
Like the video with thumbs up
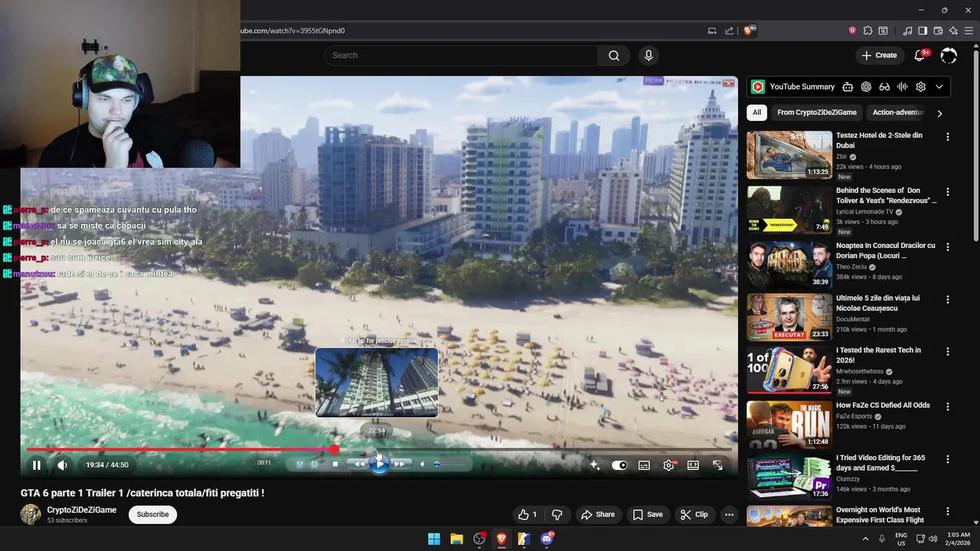[528, 514]
